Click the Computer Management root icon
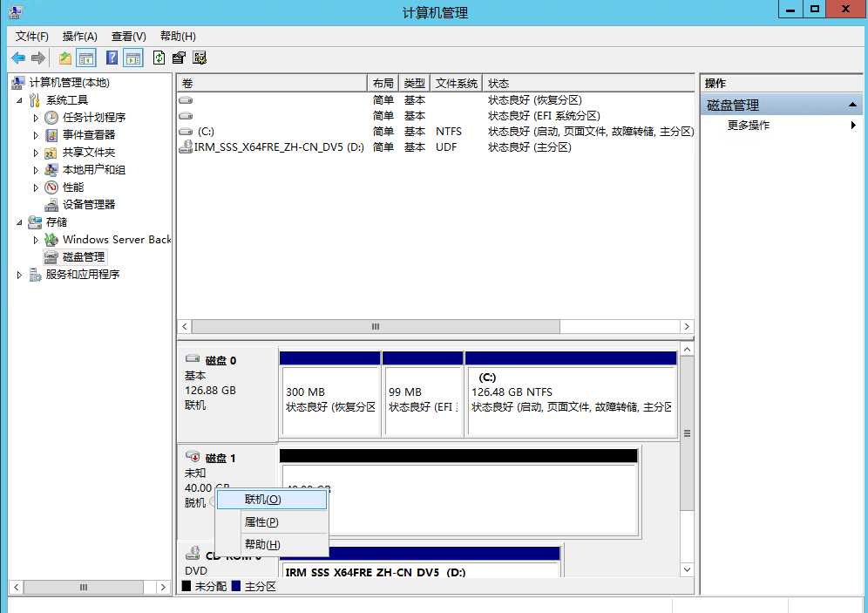This screenshot has width=868, height=613. (x=17, y=83)
